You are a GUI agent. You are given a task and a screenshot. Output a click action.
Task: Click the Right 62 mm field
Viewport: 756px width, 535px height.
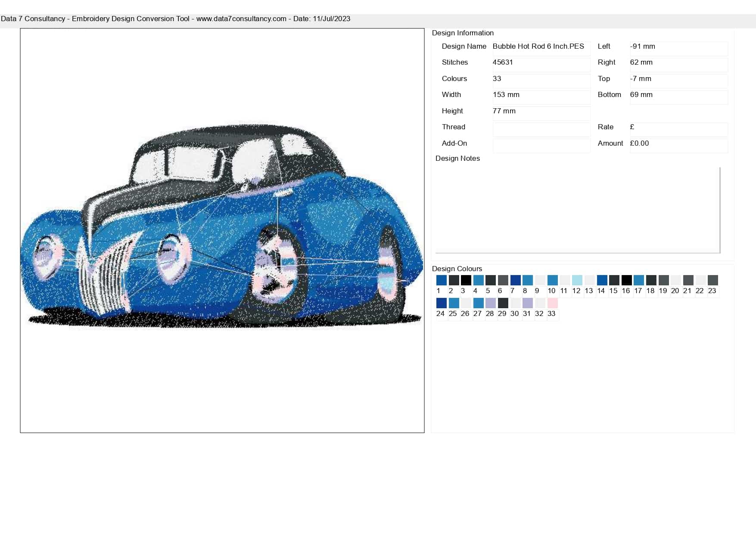tap(679, 65)
